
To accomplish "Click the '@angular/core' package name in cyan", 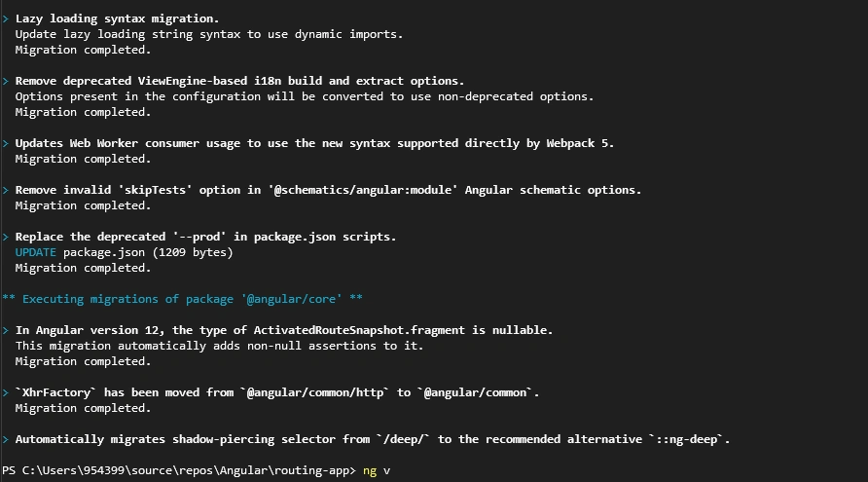I will (291, 299).
